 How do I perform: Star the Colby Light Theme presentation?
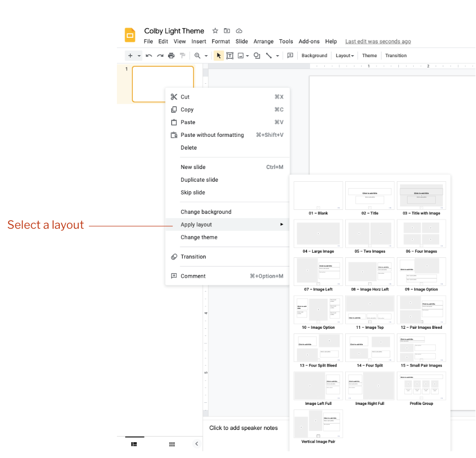tap(215, 31)
